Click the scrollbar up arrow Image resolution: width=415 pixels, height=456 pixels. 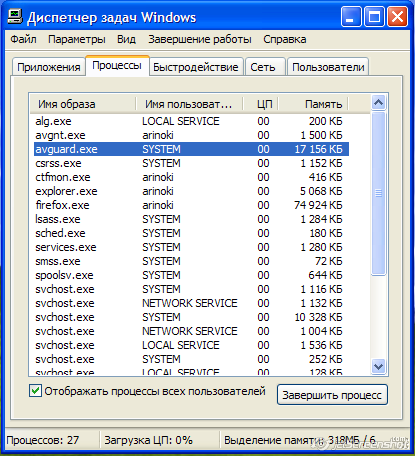pyautogui.click(x=378, y=103)
